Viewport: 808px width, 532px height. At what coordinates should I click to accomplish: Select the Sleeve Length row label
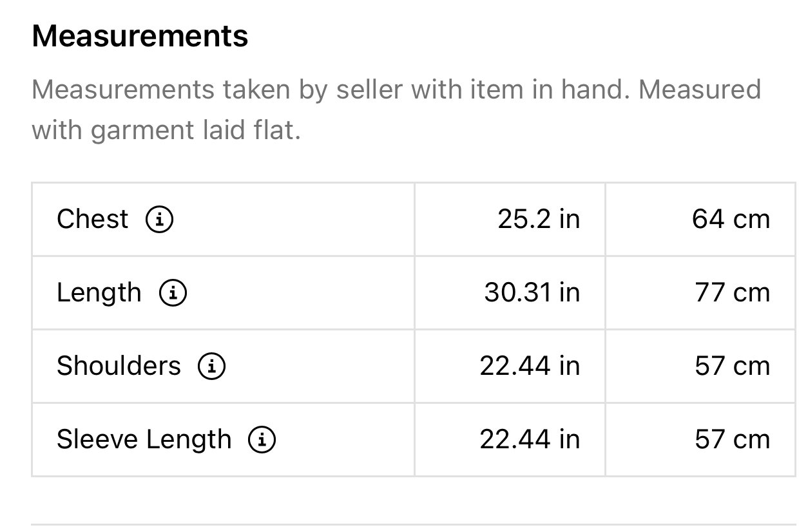pyautogui.click(x=144, y=440)
